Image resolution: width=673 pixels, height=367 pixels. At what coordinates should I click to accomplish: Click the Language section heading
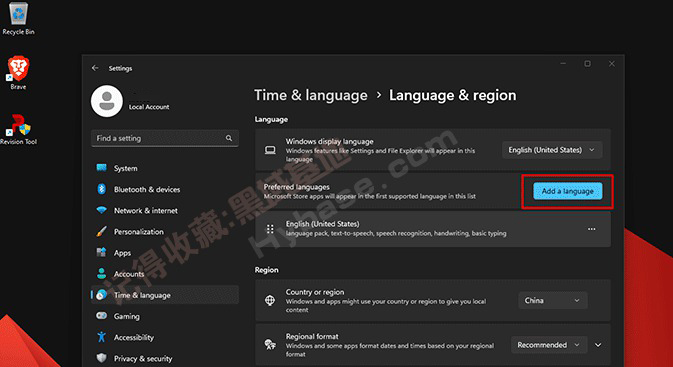point(271,119)
